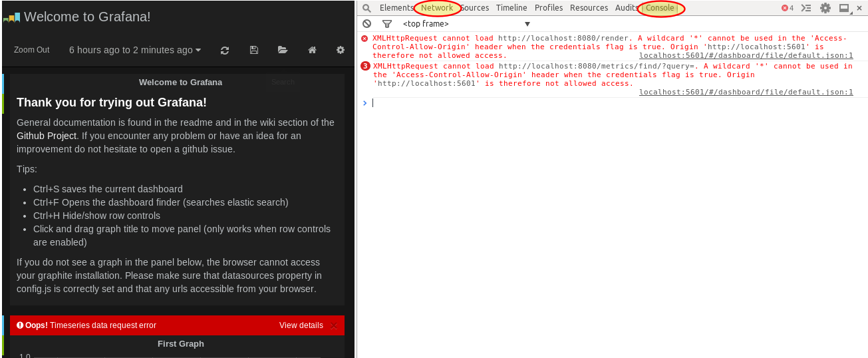Change DevTools dock side icon
Screen dimensions: 868x358
click(x=844, y=8)
